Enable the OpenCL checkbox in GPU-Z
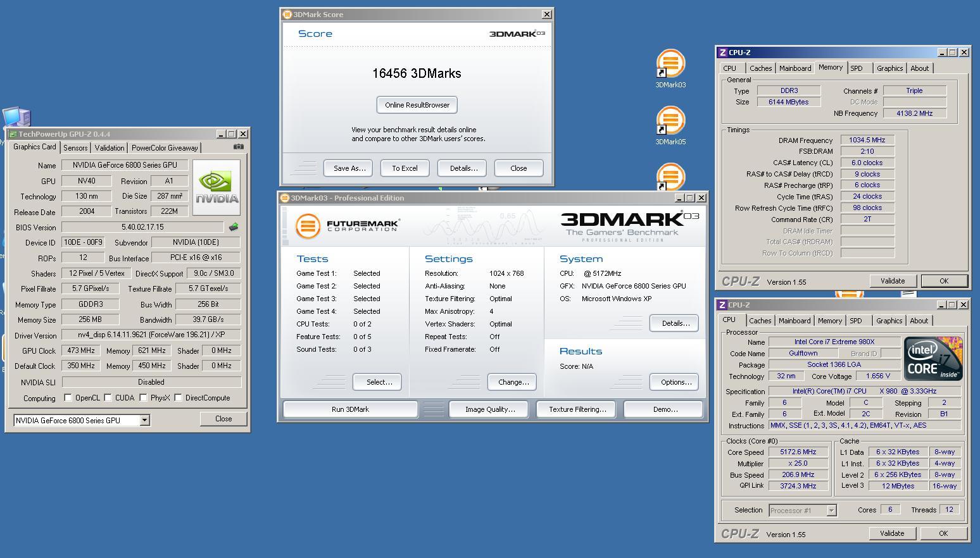 (68, 398)
